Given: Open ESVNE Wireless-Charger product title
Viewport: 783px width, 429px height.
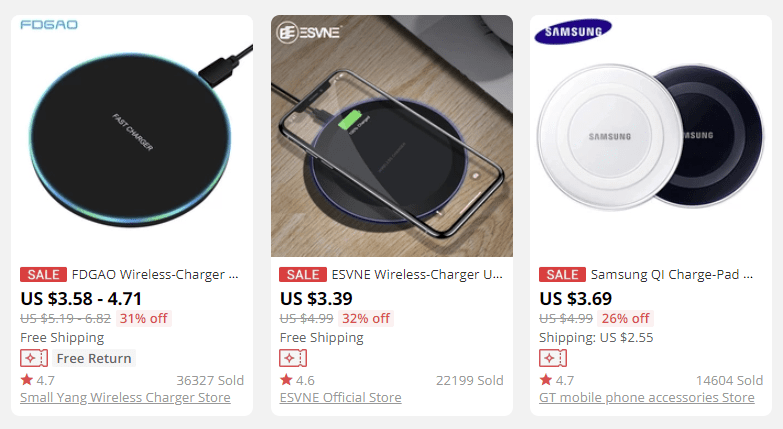Looking at the screenshot, I should click(417, 274).
